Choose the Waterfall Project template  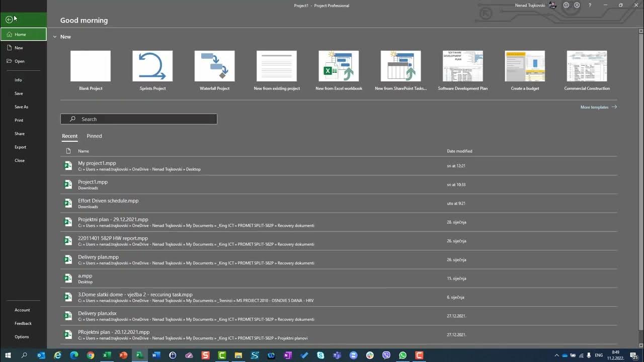[x=214, y=70]
